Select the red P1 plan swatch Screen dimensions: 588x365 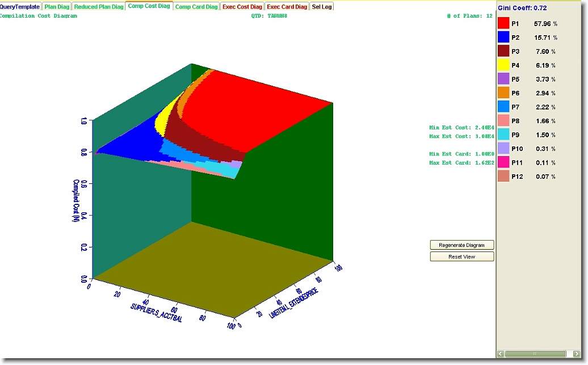coord(503,24)
